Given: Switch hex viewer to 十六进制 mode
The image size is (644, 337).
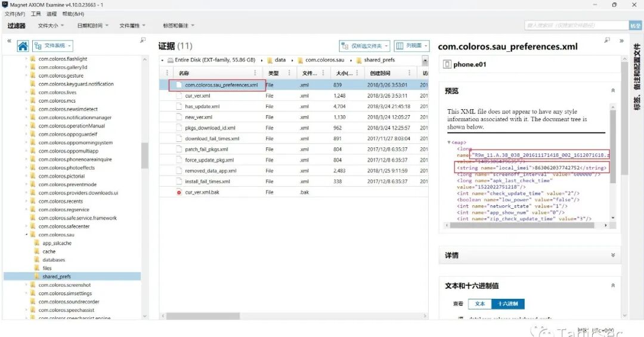Looking at the screenshot, I should tap(507, 304).
